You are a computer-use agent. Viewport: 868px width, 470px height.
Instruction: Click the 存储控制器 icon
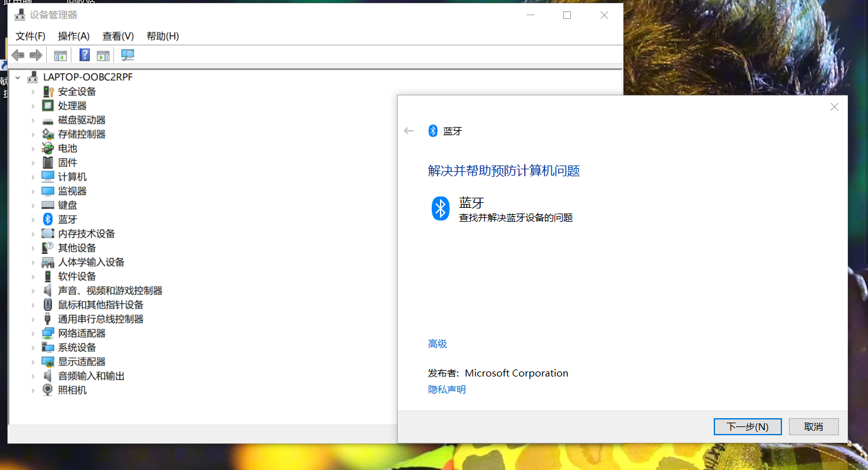[x=48, y=134]
